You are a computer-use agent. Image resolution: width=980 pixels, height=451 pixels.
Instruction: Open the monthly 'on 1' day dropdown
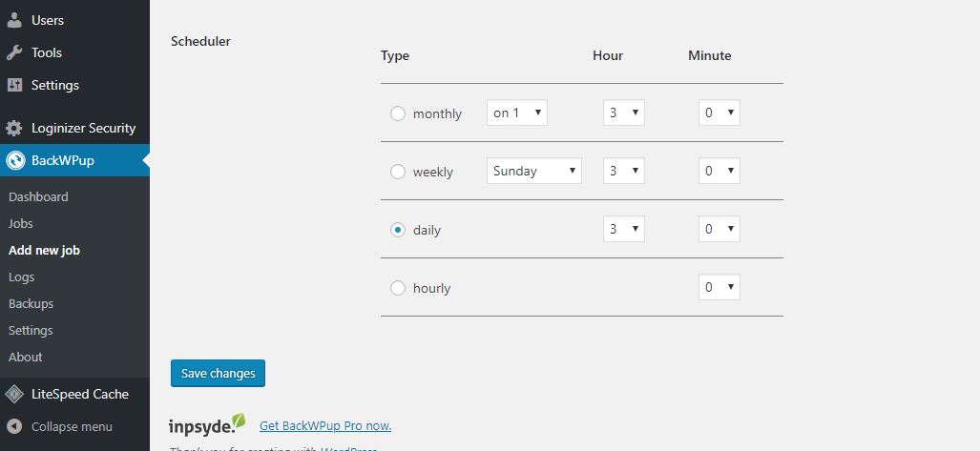(x=517, y=113)
